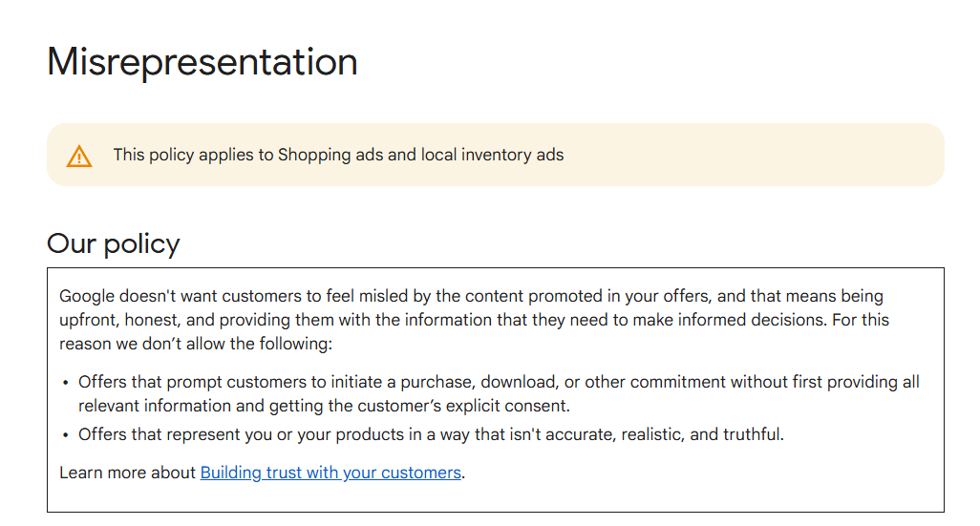Screen dimensions: 980x526
Task: Click the "Misrepresentation" page heading
Action: click(x=202, y=62)
